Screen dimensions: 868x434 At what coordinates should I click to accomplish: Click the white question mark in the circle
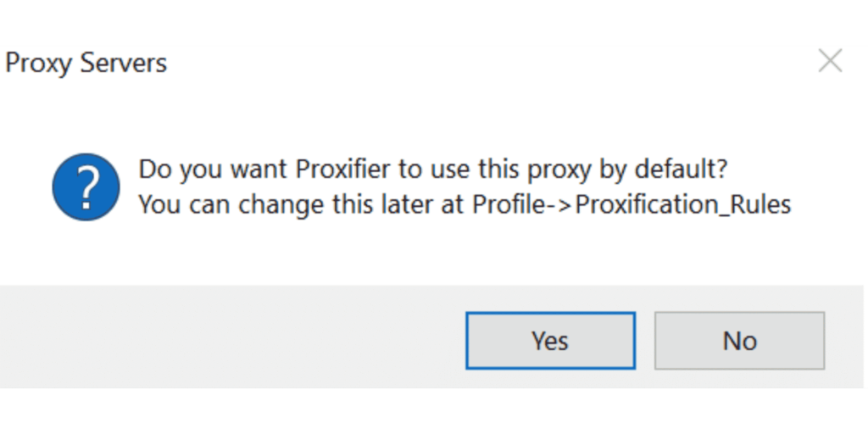[86, 188]
